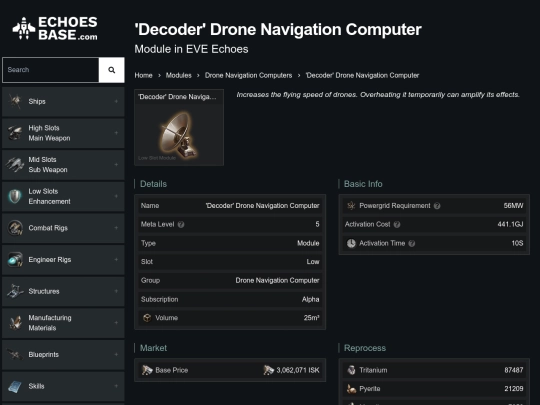The width and height of the screenshot is (540, 405).
Task: Click the Engineer Rigs icon
Action: click(x=15, y=260)
